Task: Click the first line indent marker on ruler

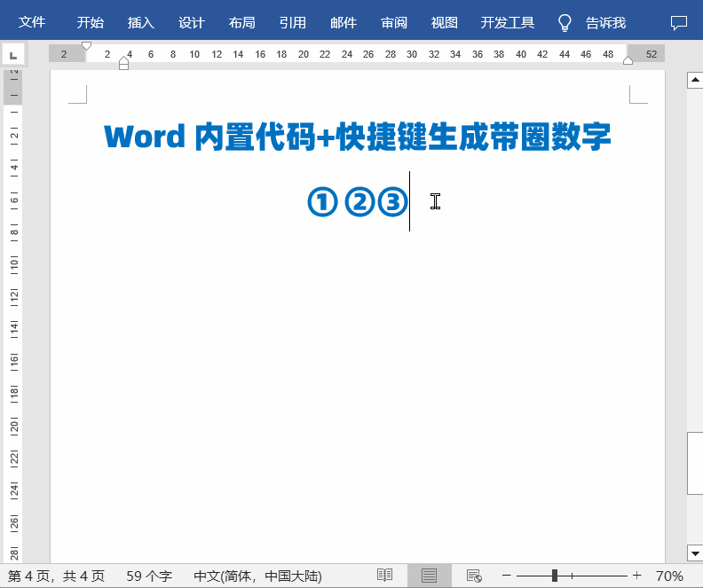Action: 86,46
